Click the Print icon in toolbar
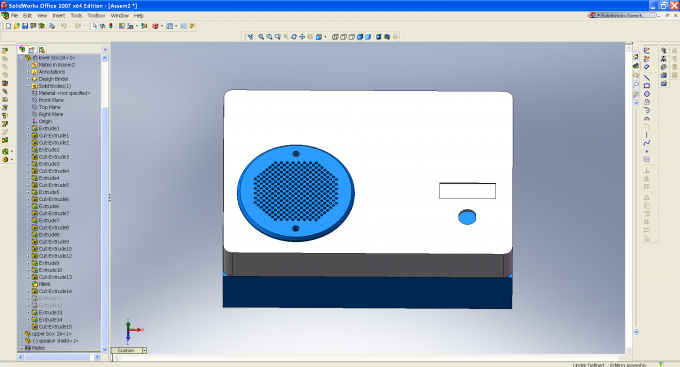 (52, 26)
